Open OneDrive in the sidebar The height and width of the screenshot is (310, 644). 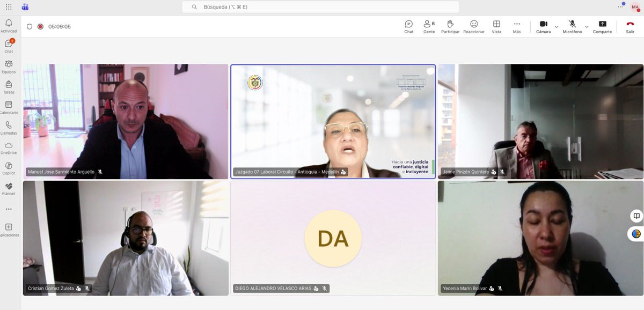[9, 148]
